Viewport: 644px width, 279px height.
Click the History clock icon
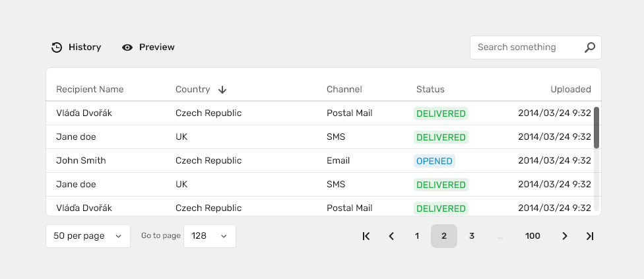(57, 47)
